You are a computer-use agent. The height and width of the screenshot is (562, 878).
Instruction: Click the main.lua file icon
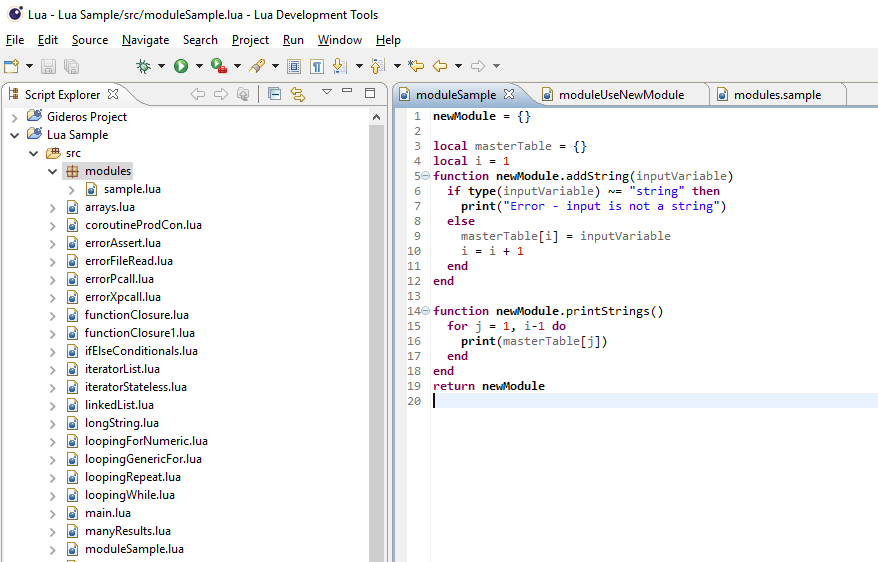[72, 513]
